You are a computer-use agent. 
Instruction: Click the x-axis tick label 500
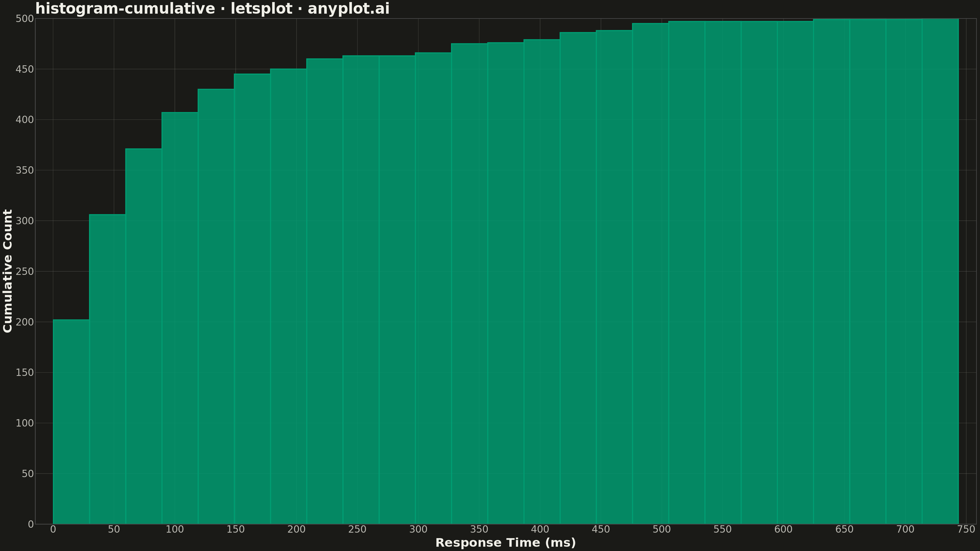tap(661, 529)
